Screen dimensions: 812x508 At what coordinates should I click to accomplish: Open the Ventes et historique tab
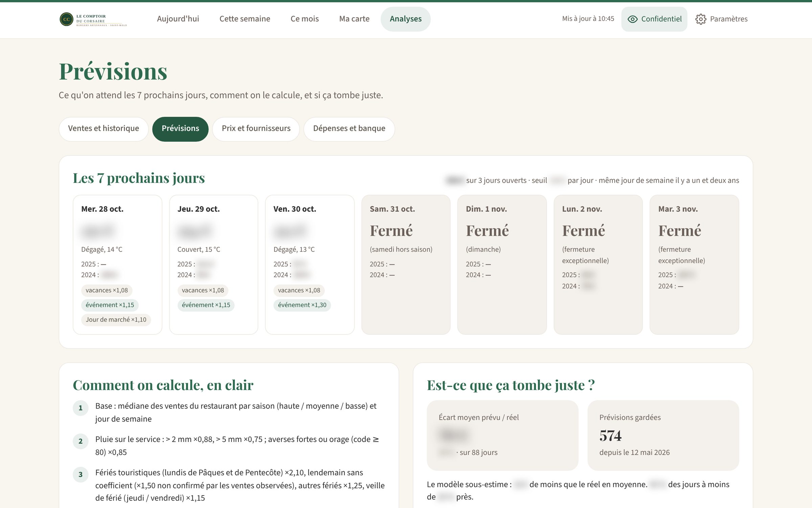tap(104, 129)
